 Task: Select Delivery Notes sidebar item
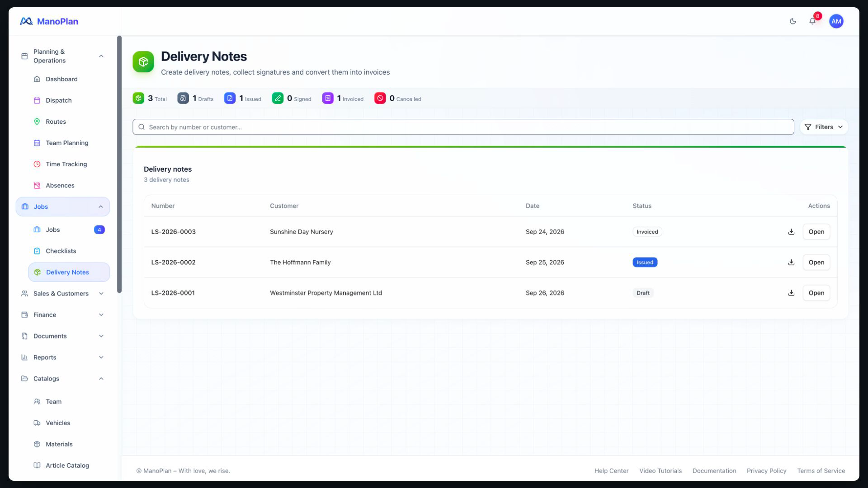(69, 272)
